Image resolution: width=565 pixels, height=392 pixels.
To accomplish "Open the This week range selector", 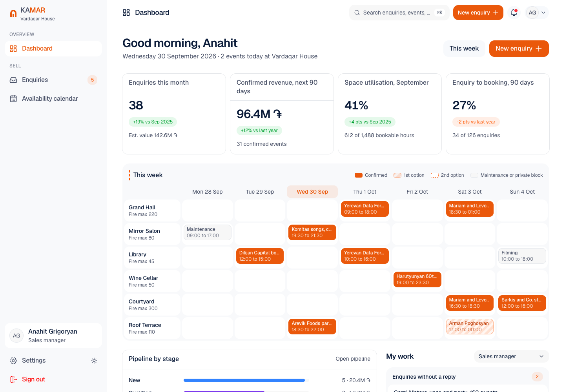I will coord(464,49).
